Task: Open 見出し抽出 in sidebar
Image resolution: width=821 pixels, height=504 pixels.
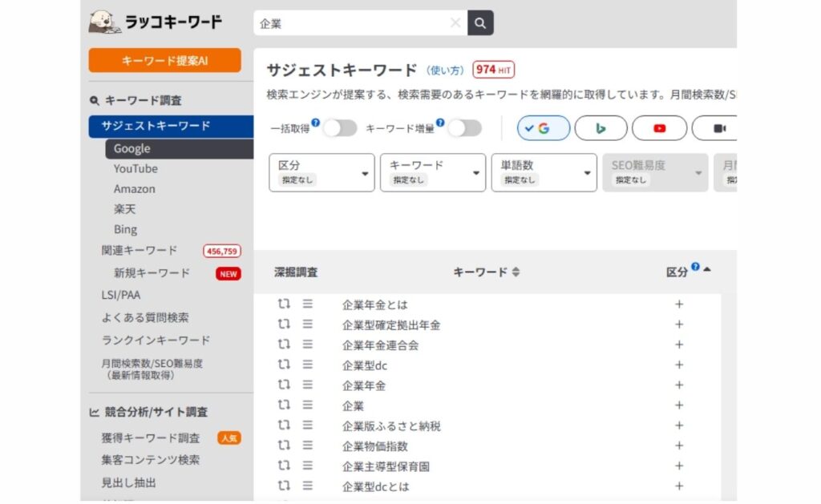Action: click(x=129, y=482)
